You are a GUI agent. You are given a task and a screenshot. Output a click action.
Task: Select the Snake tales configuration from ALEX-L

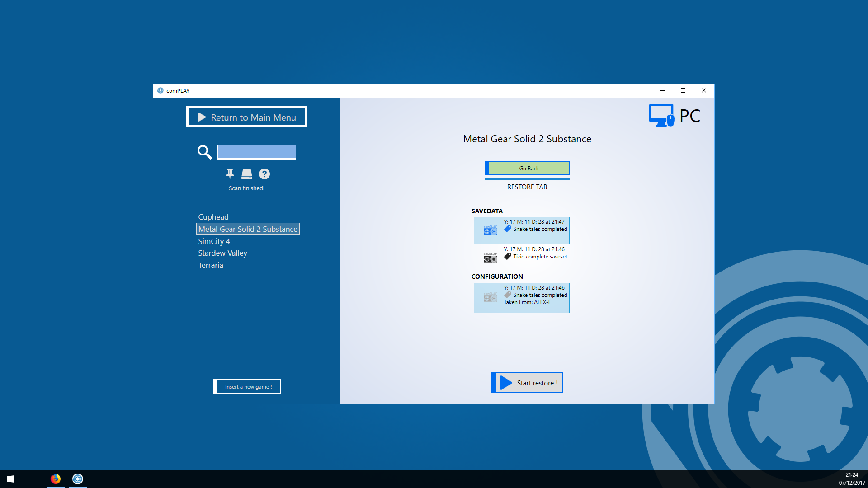click(x=521, y=297)
